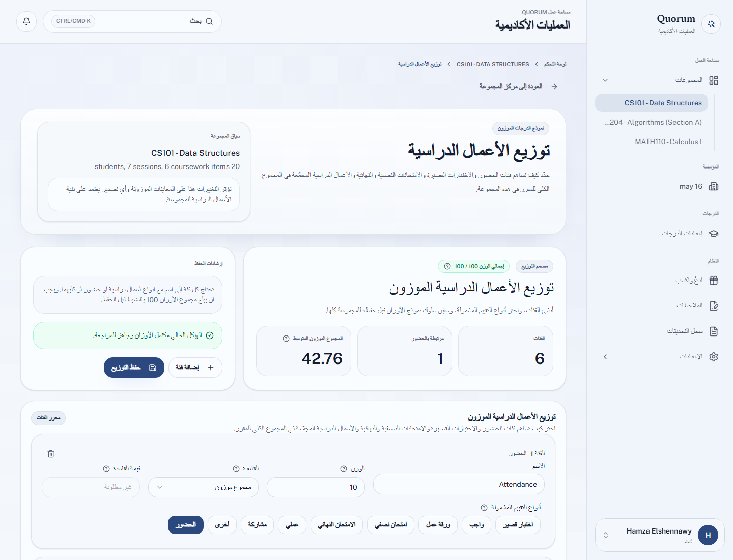
Task: Open the لوحة التحكم breadcrumb link
Action: [x=555, y=64]
